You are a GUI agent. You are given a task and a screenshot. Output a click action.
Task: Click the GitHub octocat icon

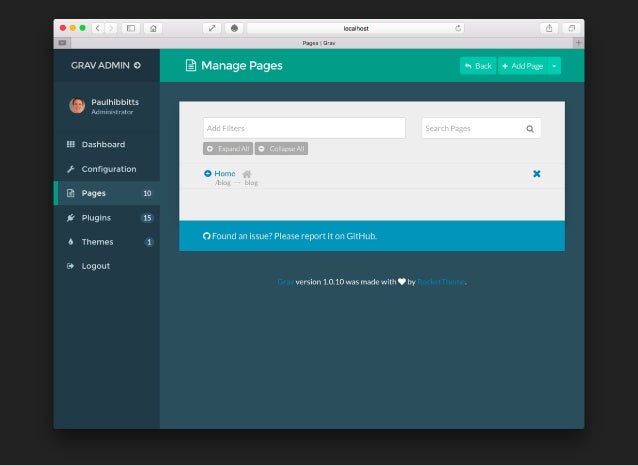[x=207, y=236]
